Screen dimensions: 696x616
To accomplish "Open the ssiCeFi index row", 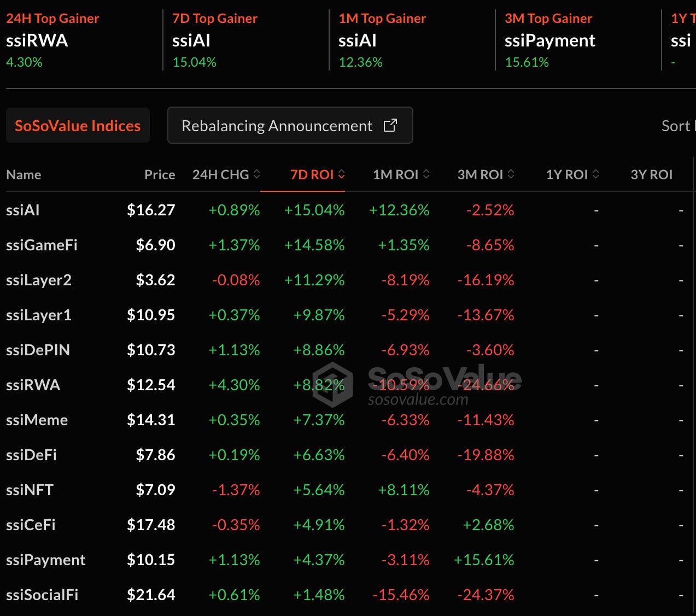I will click(348, 525).
